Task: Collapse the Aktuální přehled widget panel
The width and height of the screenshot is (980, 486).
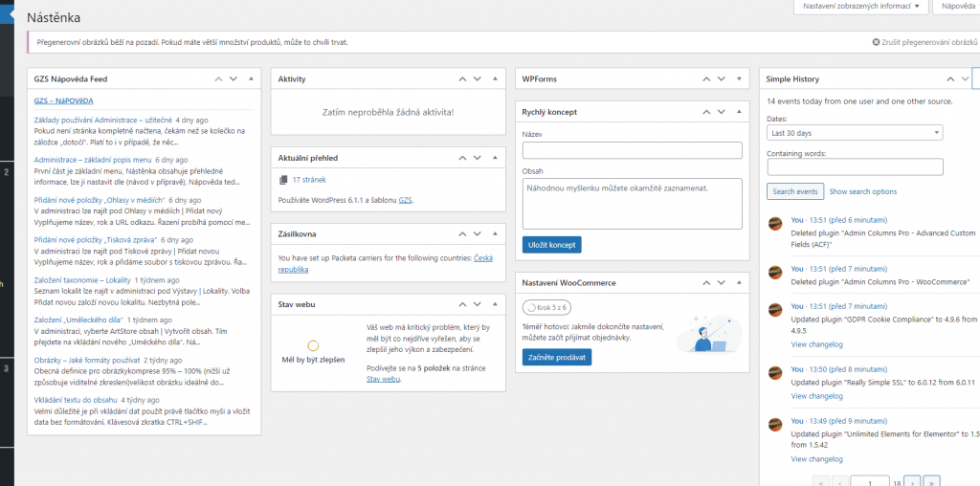Action: 496,158
